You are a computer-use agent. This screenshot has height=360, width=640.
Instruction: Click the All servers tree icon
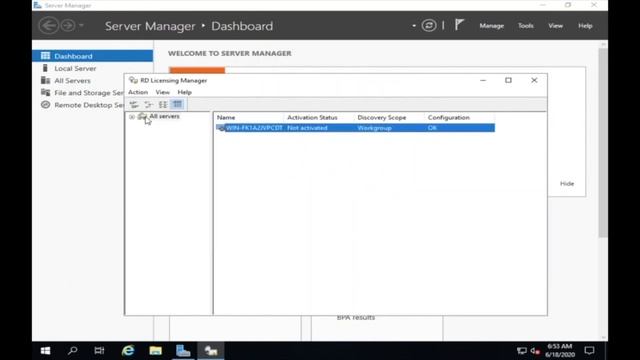(142, 116)
